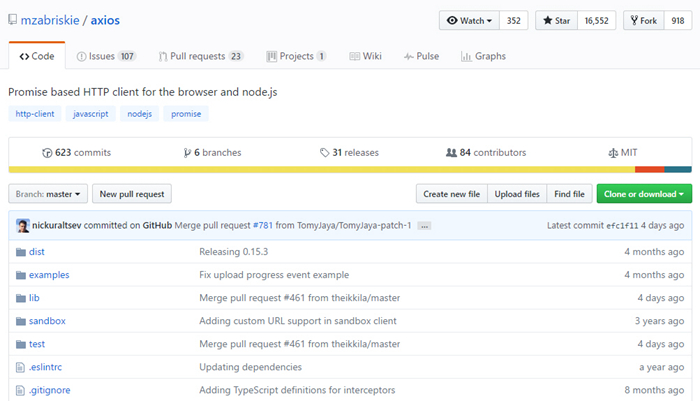Click the branch icon beside 6 branches
The height and width of the screenshot is (401, 700).
(x=187, y=153)
